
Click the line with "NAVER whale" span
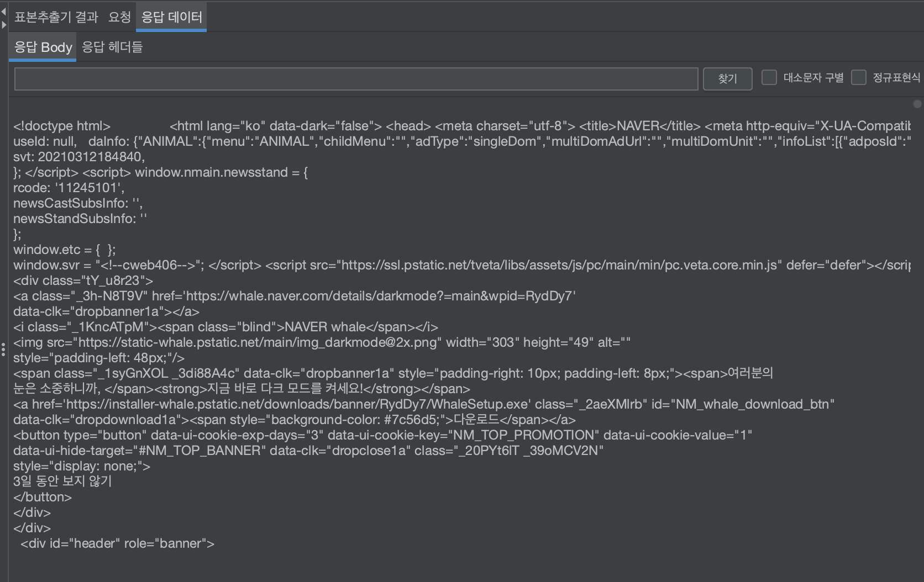225,327
